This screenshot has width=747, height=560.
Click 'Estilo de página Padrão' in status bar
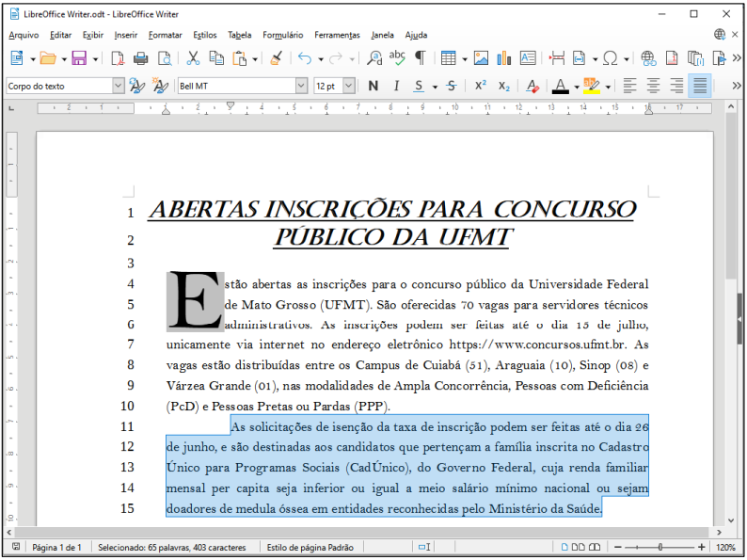(x=310, y=547)
